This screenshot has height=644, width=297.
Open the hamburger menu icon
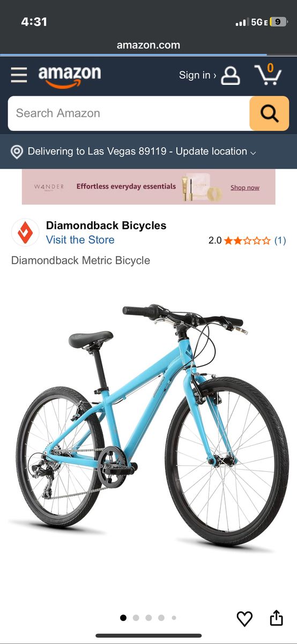[x=19, y=75]
